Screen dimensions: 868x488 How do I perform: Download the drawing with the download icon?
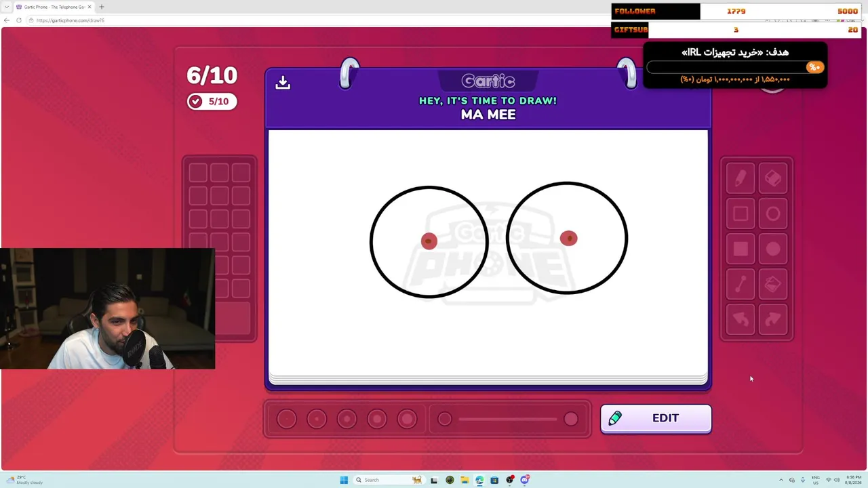pos(283,83)
